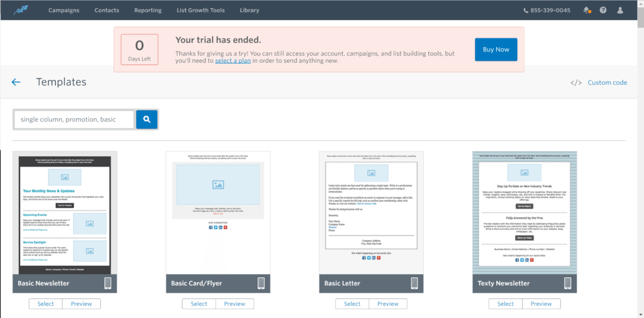
Task: Click the Texty Newsletter thumbnail image
Action: click(x=525, y=212)
